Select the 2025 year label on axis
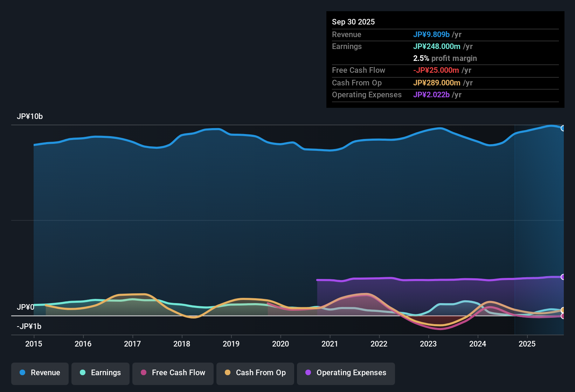Image resolution: width=575 pixels, height=392 pixels. 527,344
